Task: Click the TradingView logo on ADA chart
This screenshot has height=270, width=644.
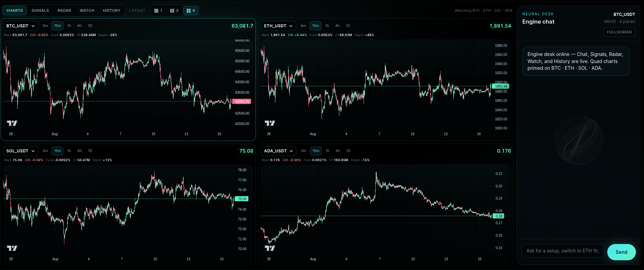Action: pyautogui.click(x=270, y=248)
